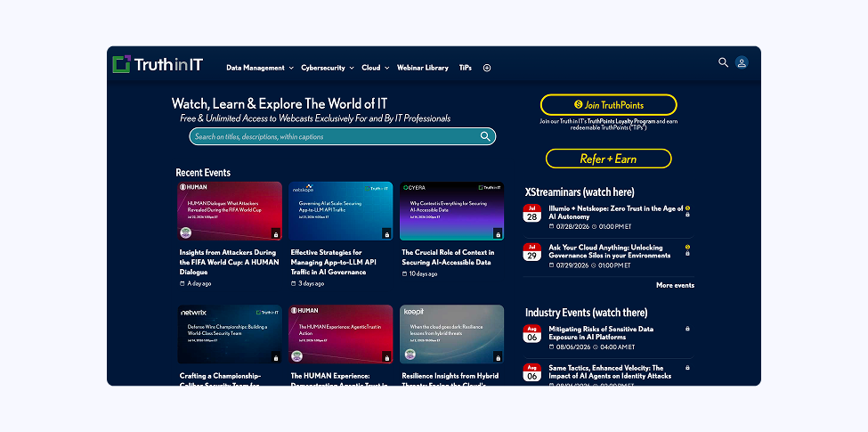Open the Netwrix Defense Wins Championships thumbnail

[x=230, y=334]
